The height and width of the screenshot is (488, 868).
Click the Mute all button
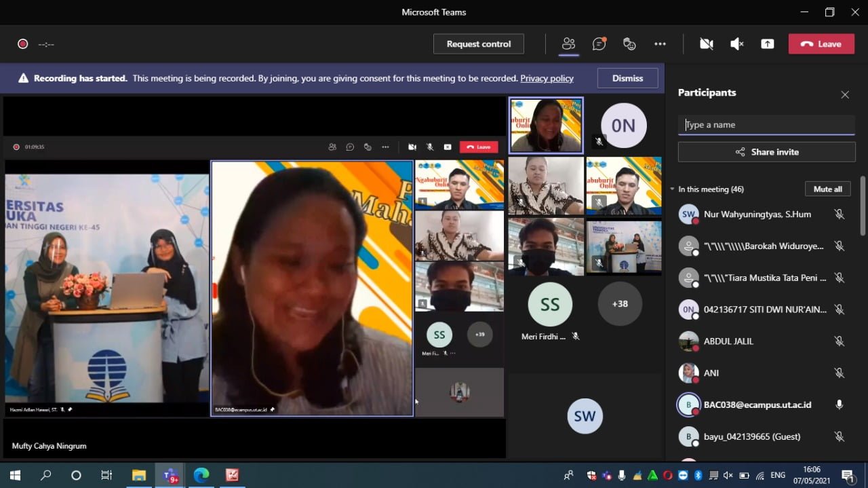827,189
